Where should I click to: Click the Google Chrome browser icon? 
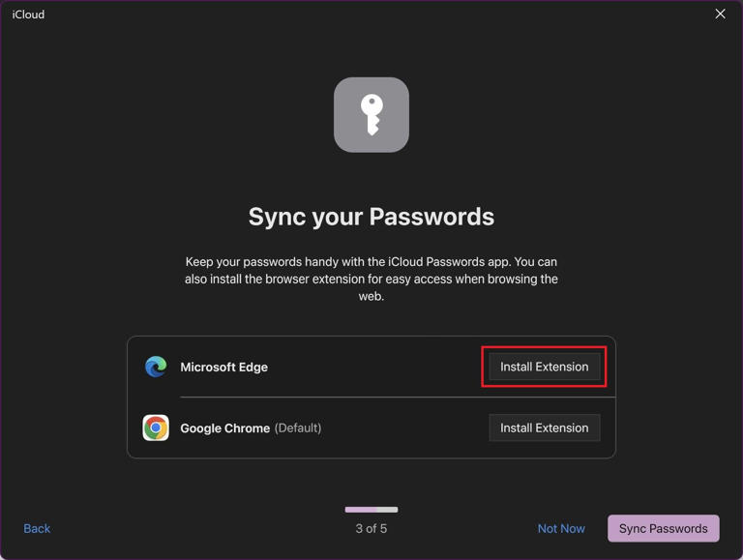point(156,427)
